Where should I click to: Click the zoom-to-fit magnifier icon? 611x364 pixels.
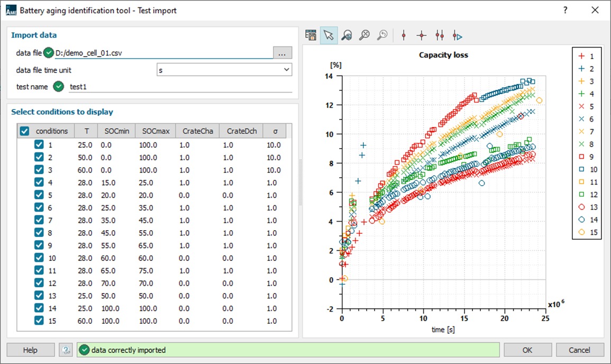coord(364,35)
